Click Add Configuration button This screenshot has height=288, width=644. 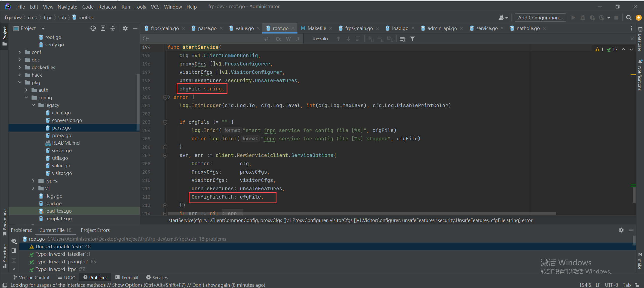coord(540,18)
